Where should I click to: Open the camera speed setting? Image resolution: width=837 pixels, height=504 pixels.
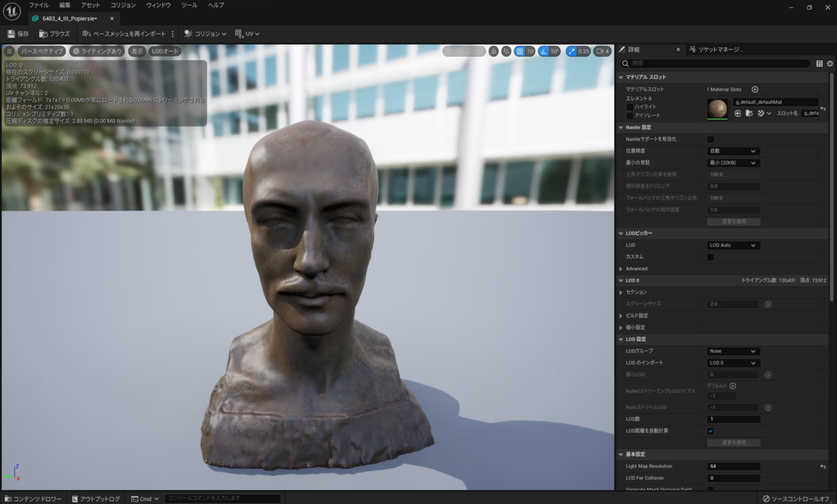[x=602, y=51]
